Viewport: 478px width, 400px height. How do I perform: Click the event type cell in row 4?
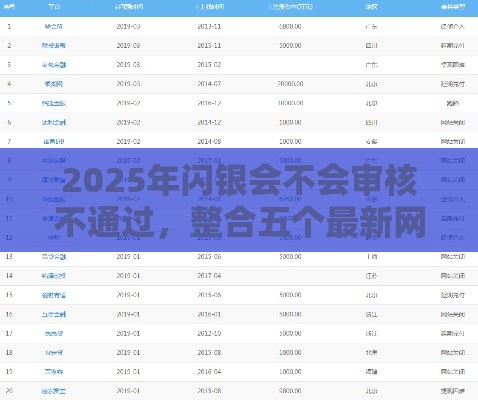(453, 84)
